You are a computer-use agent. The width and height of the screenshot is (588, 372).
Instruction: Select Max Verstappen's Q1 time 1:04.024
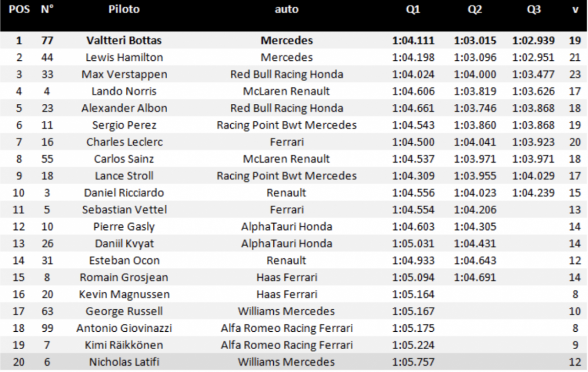click(413, 74)
